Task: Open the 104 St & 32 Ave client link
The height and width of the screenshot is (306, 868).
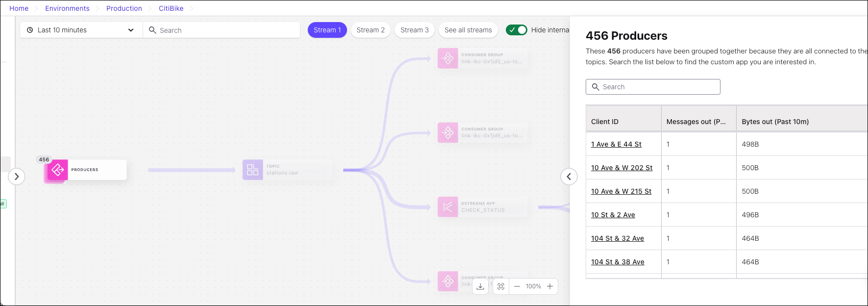Action: click(x=618, y=238)
